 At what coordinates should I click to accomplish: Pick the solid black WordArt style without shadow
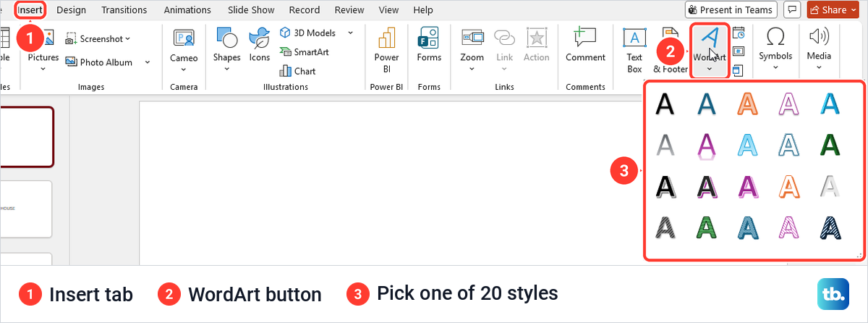coord(665,104)
